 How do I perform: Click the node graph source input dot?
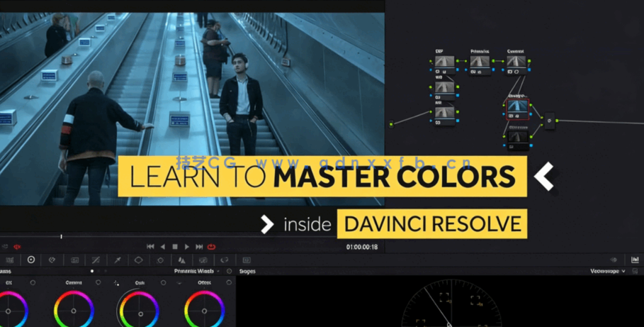pyautogui.click(x=391, y=123)
